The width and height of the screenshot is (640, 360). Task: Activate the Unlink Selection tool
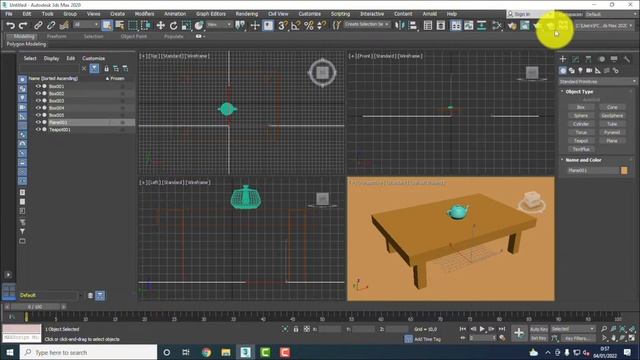[51, 25]
